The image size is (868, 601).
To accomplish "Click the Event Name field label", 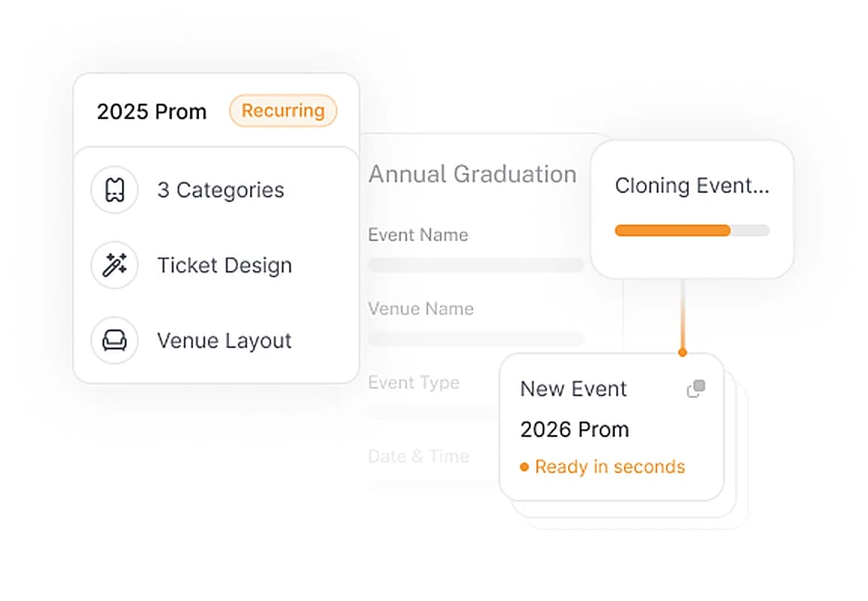I will point(418,235).
